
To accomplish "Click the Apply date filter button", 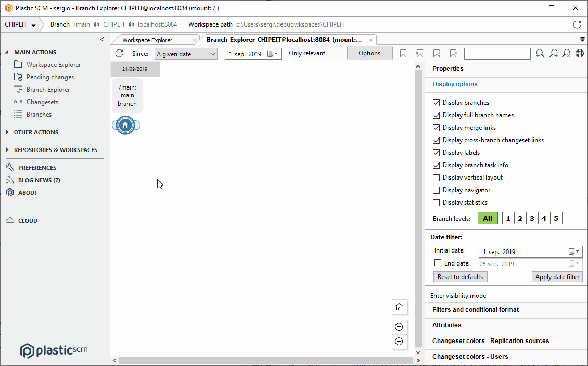I will pos(557,276).
